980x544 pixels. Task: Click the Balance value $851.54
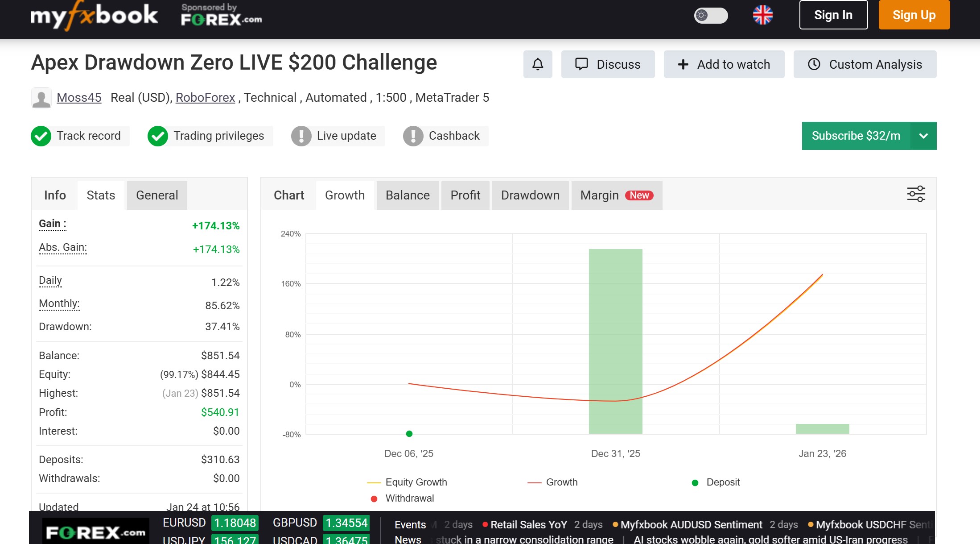tap(220, 356)
